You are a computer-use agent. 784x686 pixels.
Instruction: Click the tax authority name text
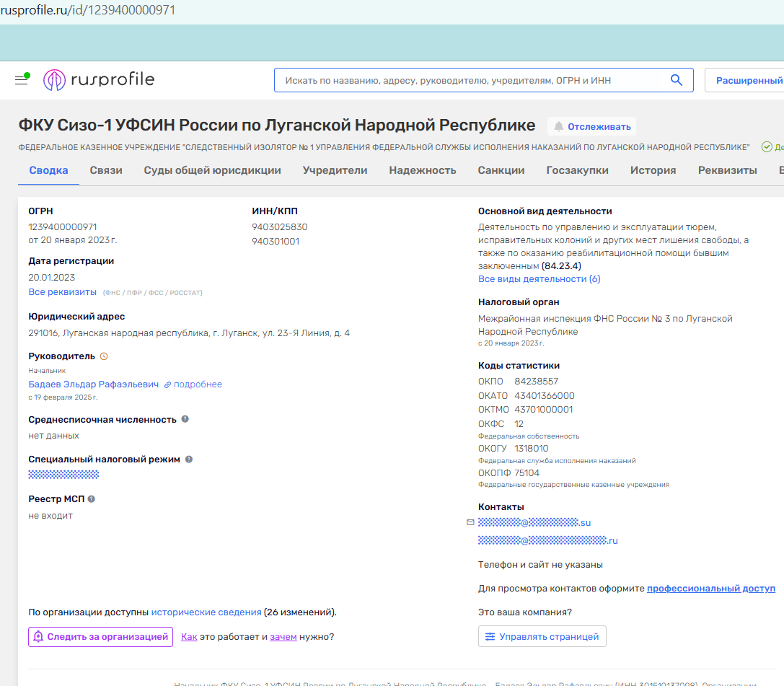click(x=605, y=325)
